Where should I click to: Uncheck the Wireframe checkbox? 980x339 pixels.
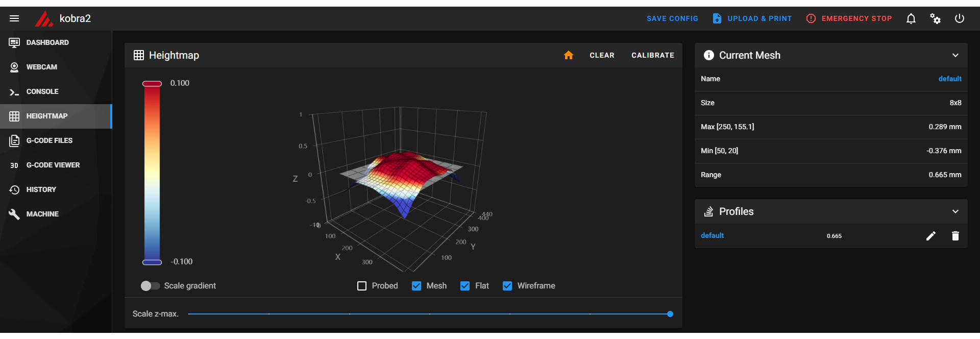(x=507, y=286)
